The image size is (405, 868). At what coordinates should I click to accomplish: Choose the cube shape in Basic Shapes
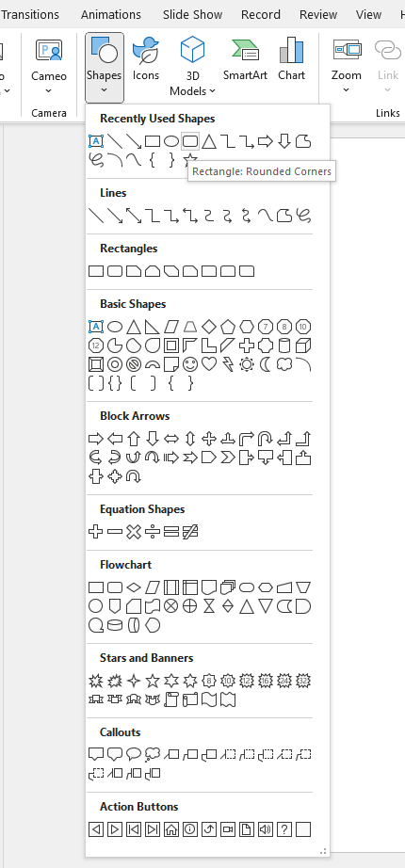pos(303,346)
